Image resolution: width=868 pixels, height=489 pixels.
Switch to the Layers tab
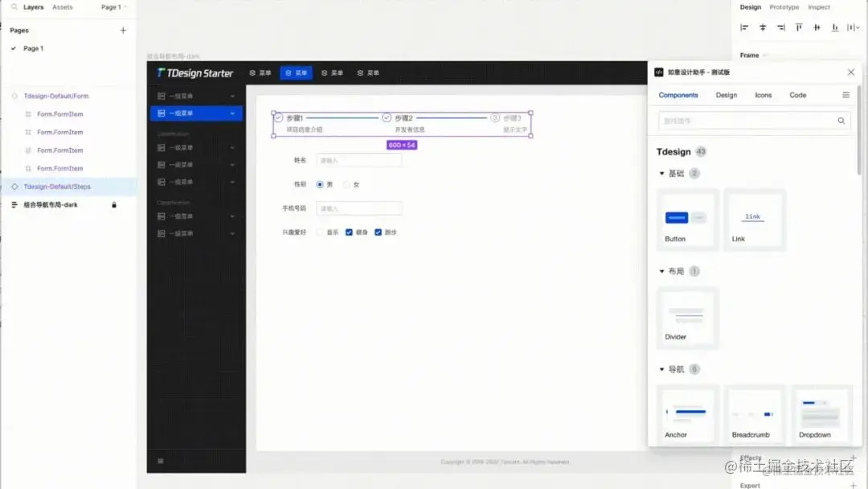[x=33, y=7]
